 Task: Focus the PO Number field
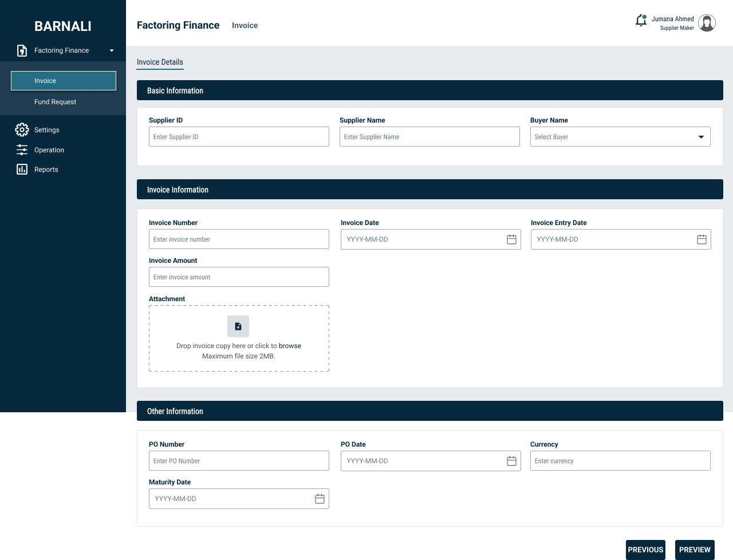coord(239,461)
